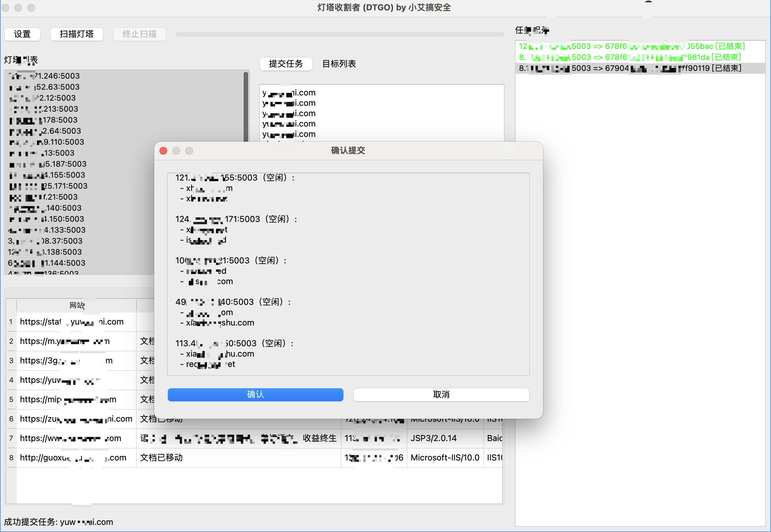Select first green task record ending 55bac

click(x=632, y=46)
